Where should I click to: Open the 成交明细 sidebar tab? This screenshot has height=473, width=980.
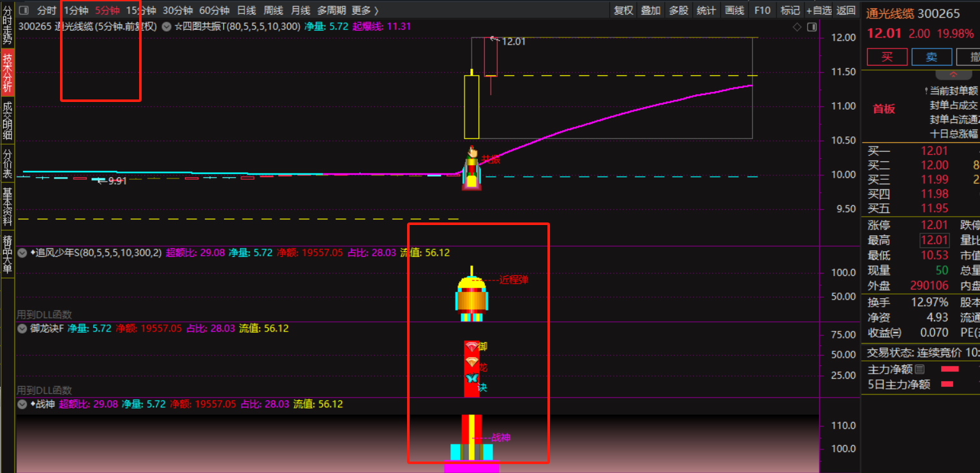tap(7, 120)
